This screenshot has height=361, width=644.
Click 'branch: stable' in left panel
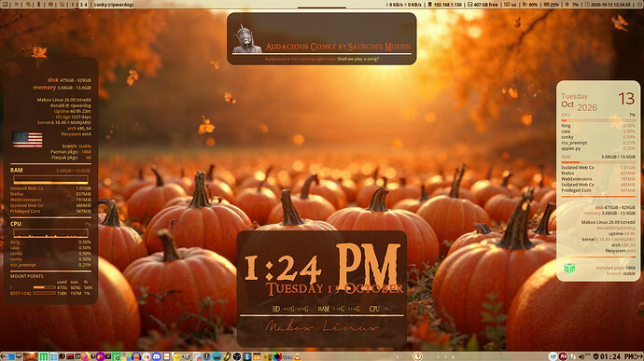77,146
